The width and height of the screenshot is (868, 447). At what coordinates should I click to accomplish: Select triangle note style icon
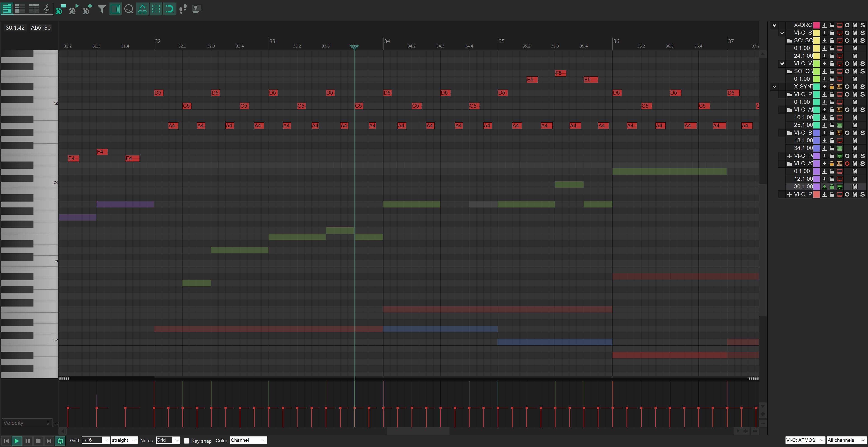pyautogui.click(x=74, y=9)
